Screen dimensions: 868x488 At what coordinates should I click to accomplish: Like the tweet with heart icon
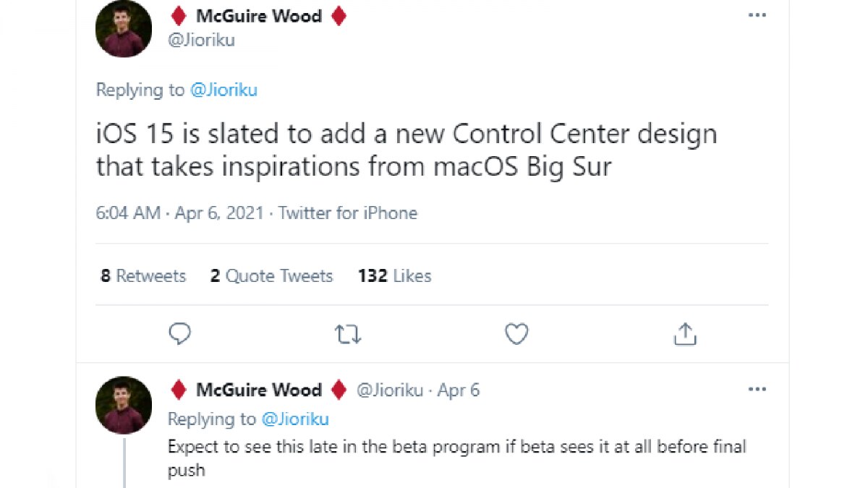pos(516,334)
